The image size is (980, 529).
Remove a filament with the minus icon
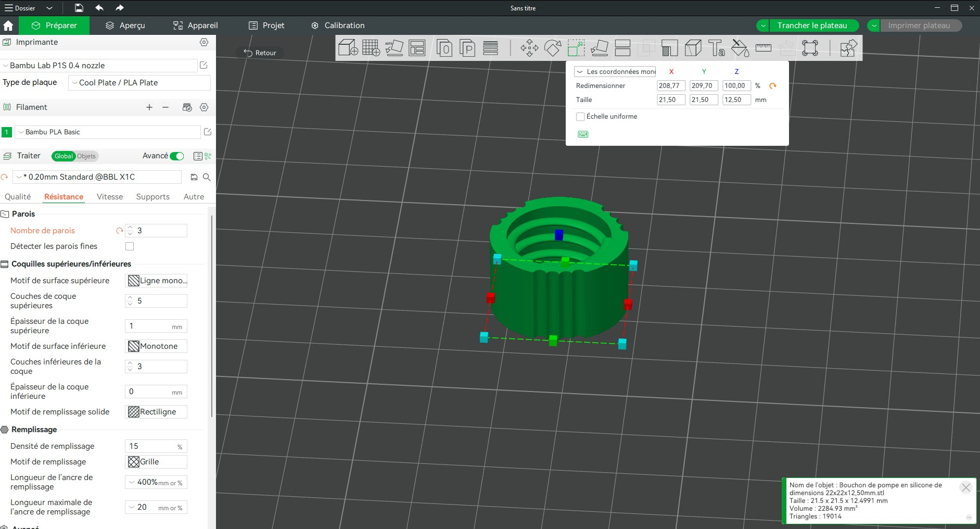pos(166,107)
